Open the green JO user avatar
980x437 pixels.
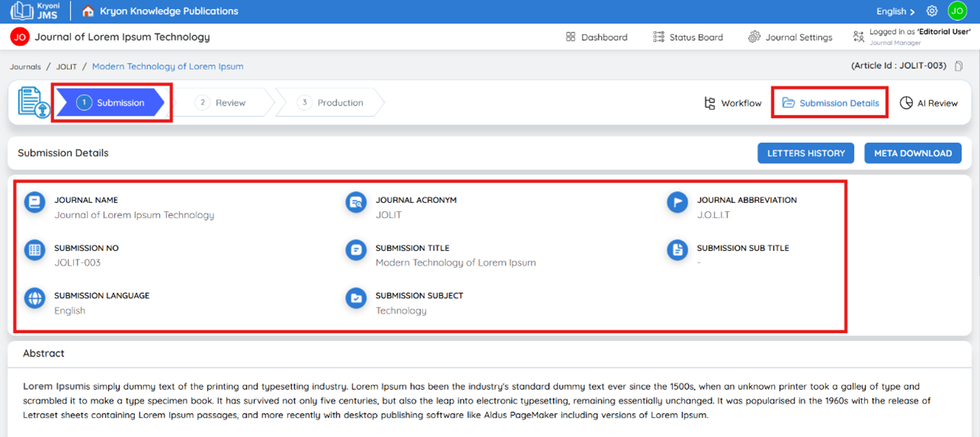click(x=957, y=11)
